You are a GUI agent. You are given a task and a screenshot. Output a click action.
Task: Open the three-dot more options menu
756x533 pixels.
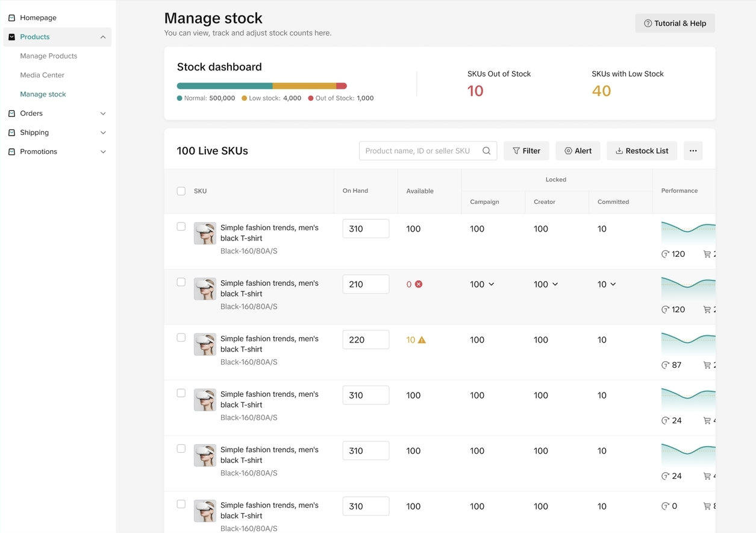(693, 151)
